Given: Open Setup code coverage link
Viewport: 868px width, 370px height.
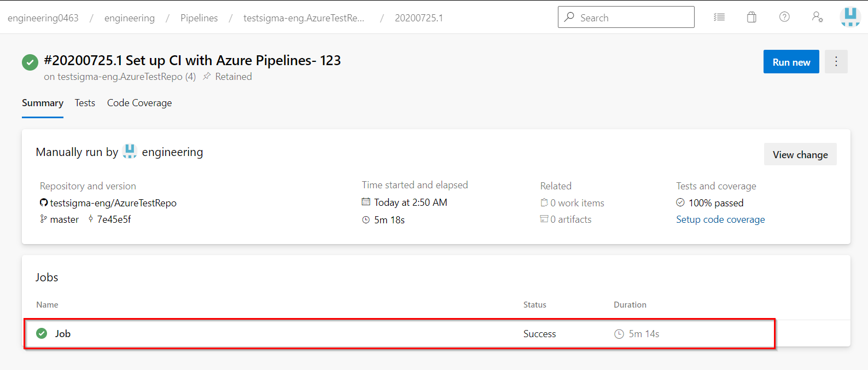Looking at the screenshot, I should [720, 219].
